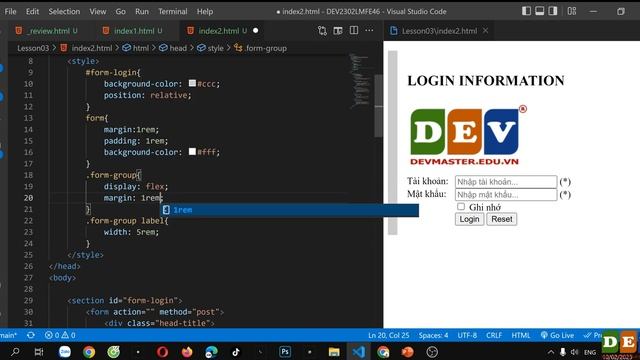Open Zalo from the taskbar
The width and height of the screenshot is (640, 360).
coord(64,351)
